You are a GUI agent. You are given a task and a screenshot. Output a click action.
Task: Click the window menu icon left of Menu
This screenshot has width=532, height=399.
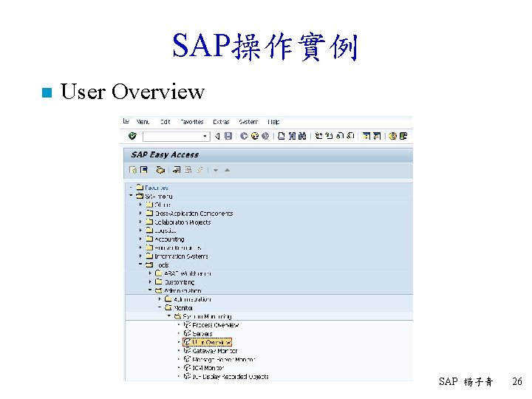126,121
